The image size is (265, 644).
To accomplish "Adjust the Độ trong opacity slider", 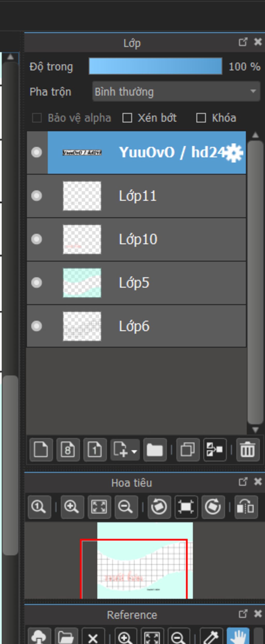I will (156, 66).
